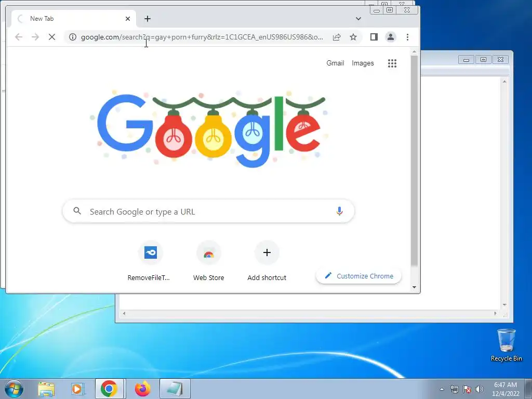Minimize the Chrome window
This screenshot has height=399, width=532.
tap(377, 10)
